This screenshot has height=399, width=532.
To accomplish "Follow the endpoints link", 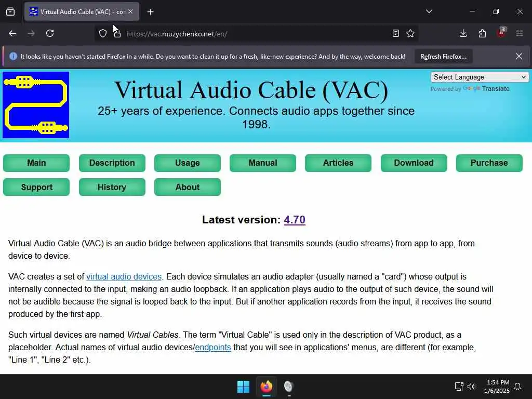I will click(x=212, y=348).
